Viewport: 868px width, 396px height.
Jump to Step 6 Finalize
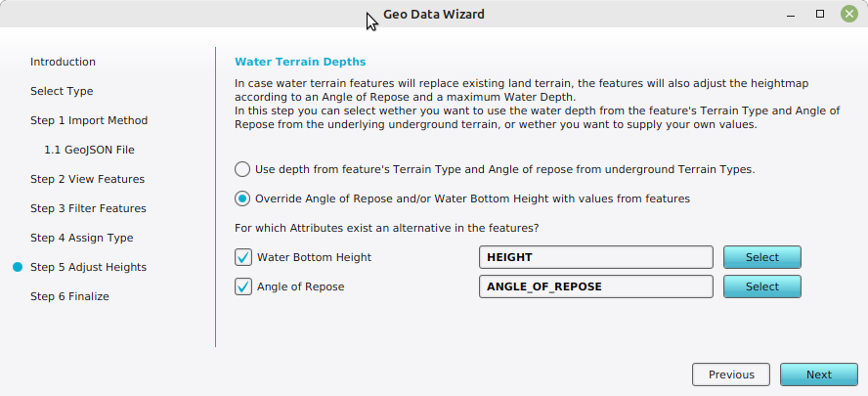pyautogui.click(x=69, y=296)
